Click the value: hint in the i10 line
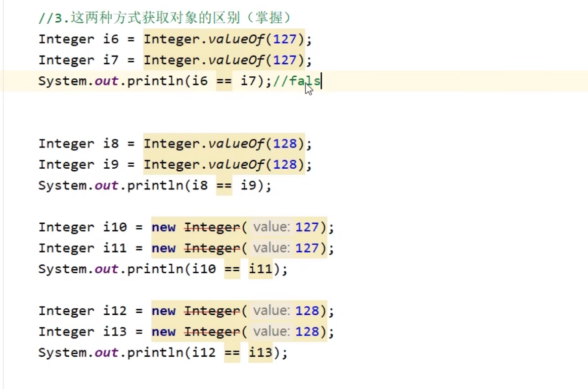Viewport: 588px width, 389px height. 271,227
